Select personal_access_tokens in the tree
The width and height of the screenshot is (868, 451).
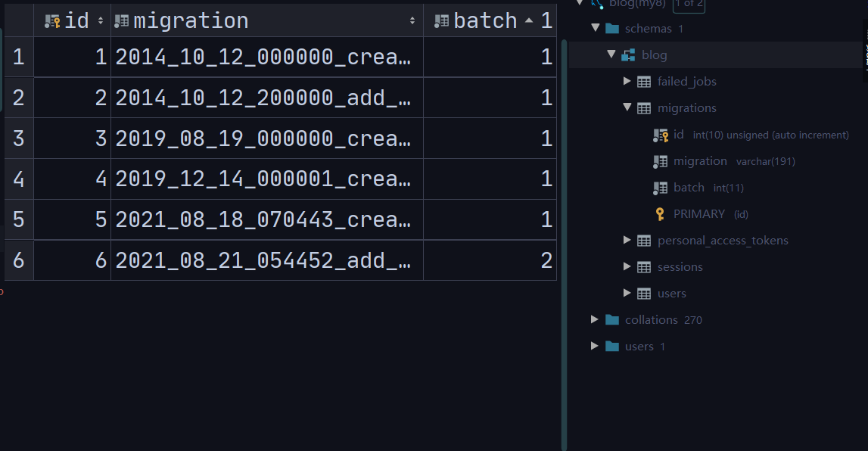click(x=723, y=240)
